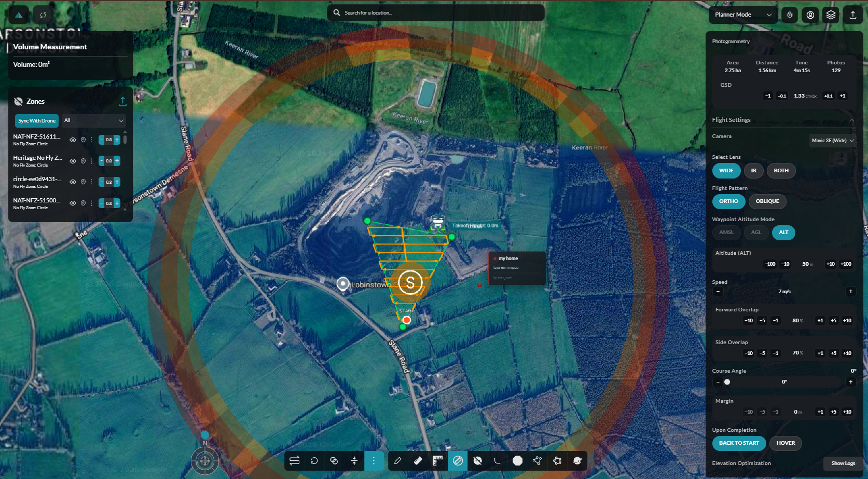Open the Planner Mode dropdown

(x=743, y=15)
